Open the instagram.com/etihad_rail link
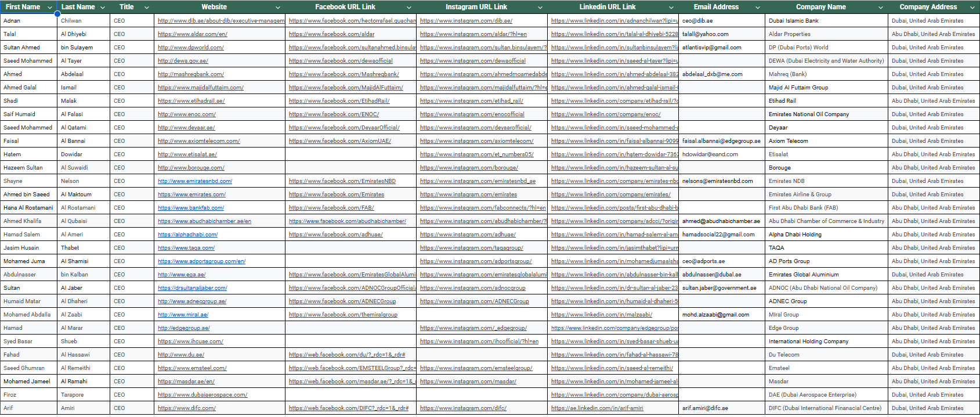 pos(472,101)
